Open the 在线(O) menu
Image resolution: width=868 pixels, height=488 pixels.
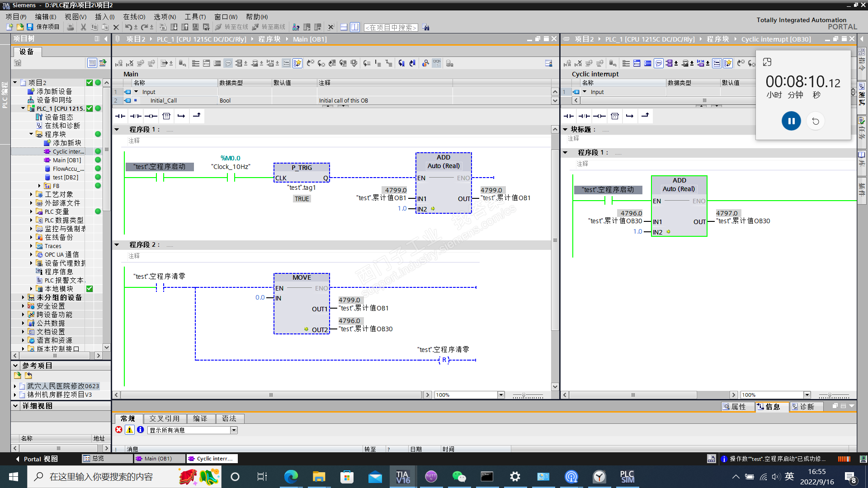(134, 17)
